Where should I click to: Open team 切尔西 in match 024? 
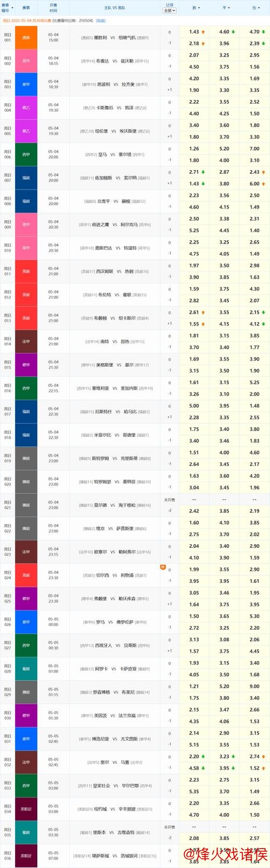(x=103, y=575)
